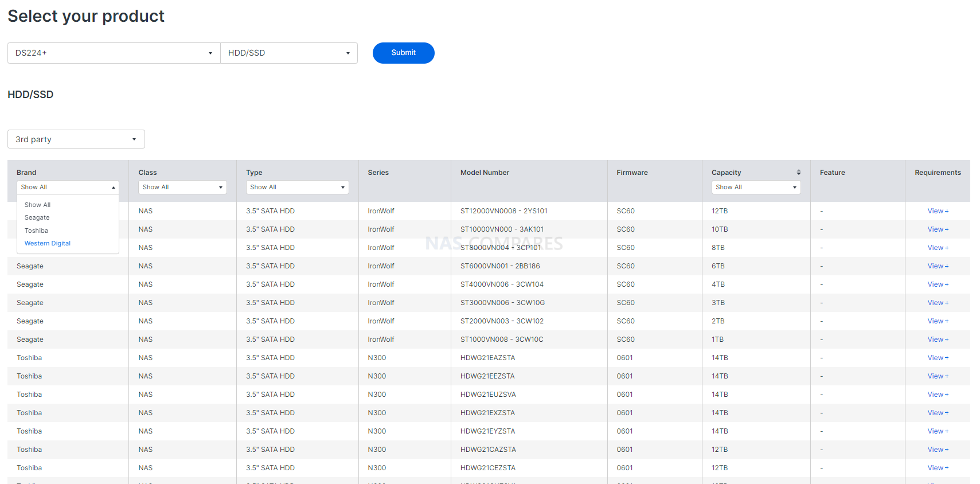
Task: Choose Seagate in Brand filter list
Action: click(37, 218)
